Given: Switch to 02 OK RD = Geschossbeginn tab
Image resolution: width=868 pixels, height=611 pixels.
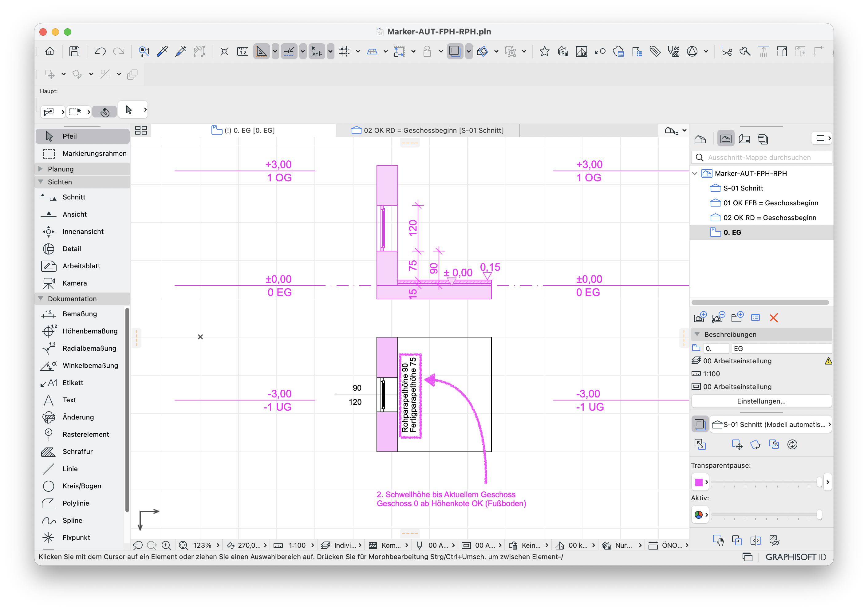Looking at the screenshot, I should pos(428,130).
